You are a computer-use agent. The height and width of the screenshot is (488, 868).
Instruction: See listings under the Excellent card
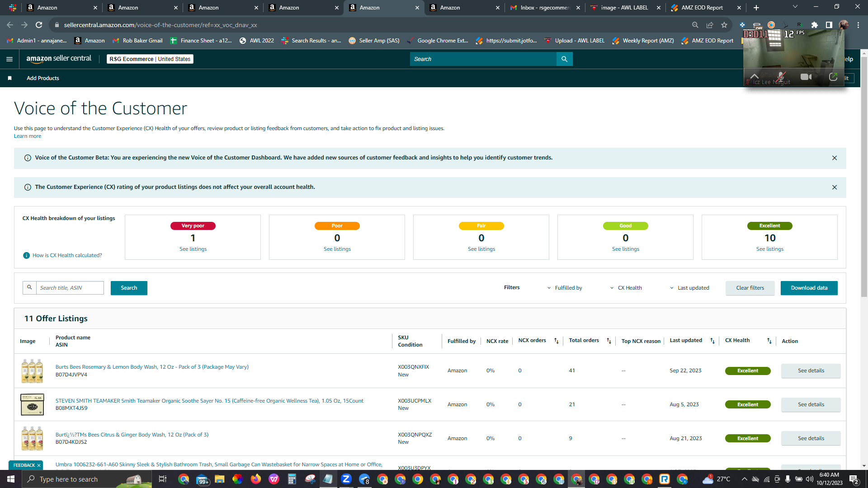coord(770,249)
